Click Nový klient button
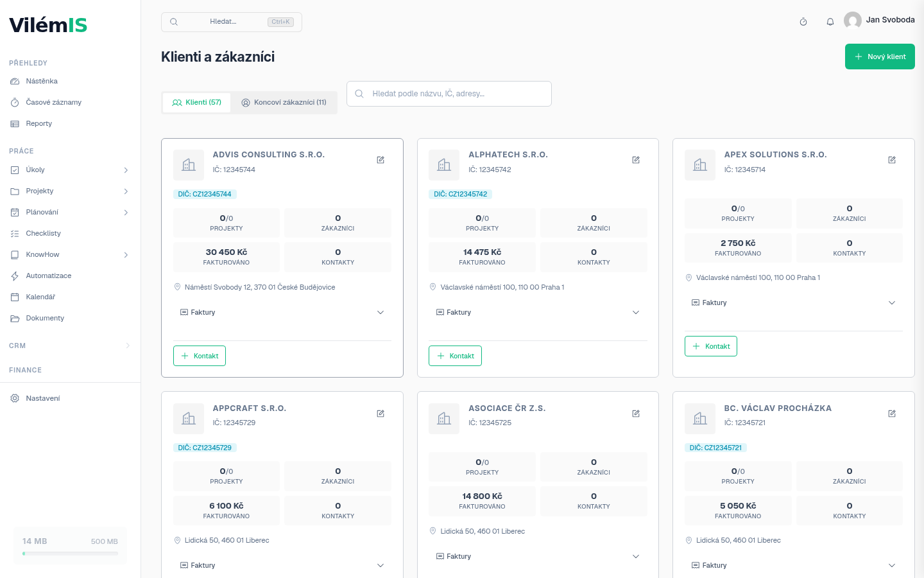The height and width of the screenshot is (578, 924). point(880,57)
